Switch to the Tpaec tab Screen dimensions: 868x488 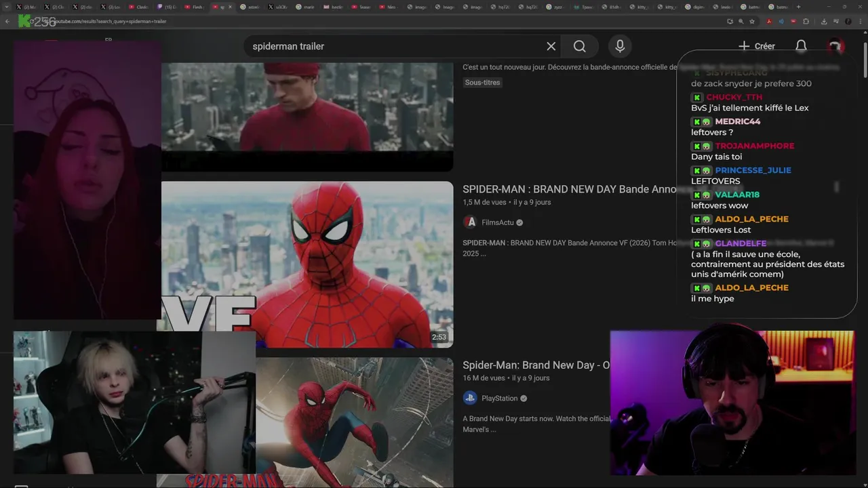(x=583, y=7)
